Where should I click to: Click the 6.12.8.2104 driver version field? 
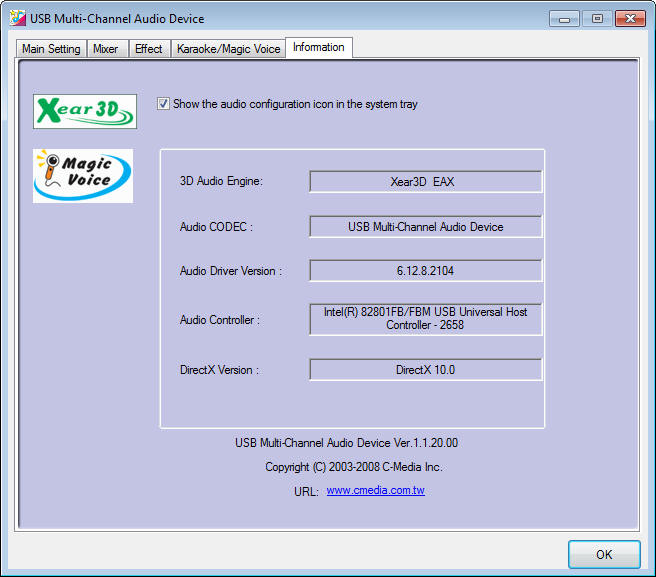tap(425, 271)
